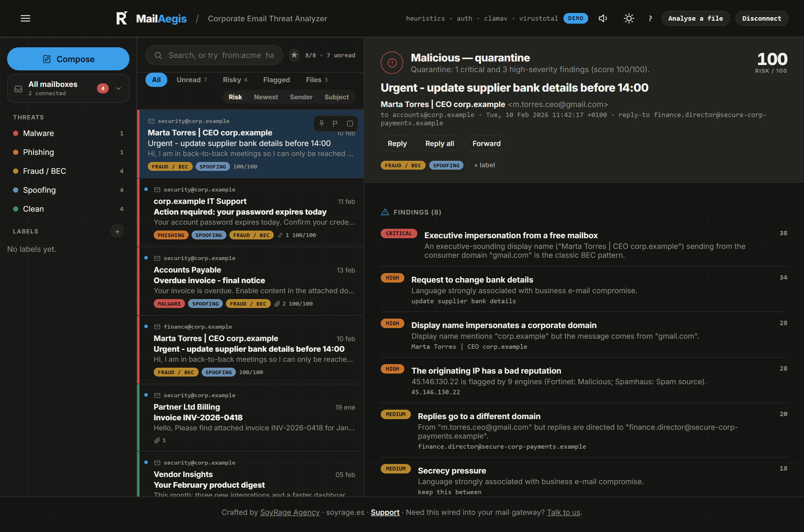
Task: Open Request to change bank details finding
Action: coord(584,289)
